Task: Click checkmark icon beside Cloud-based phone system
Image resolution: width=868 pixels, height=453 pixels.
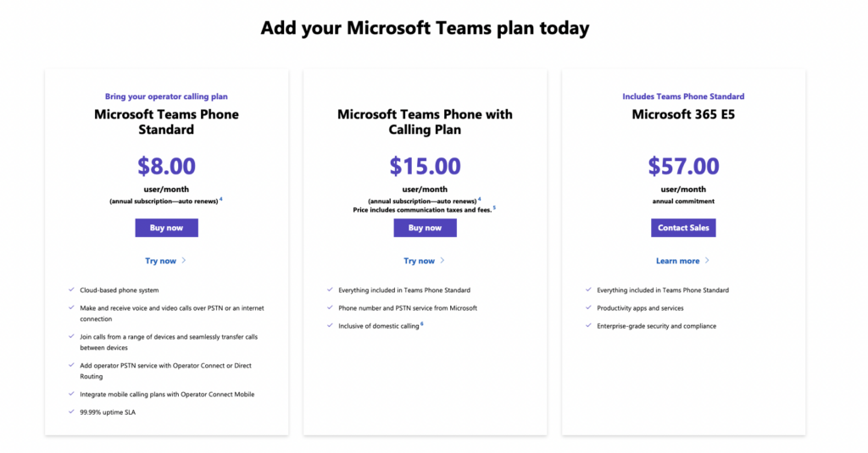Action: click(x=70, y=290)
